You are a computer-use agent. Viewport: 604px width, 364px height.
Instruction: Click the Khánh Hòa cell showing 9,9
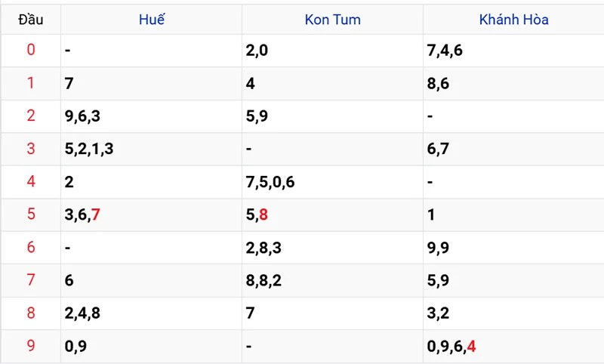pyautogui.click(x=438, y=248)
